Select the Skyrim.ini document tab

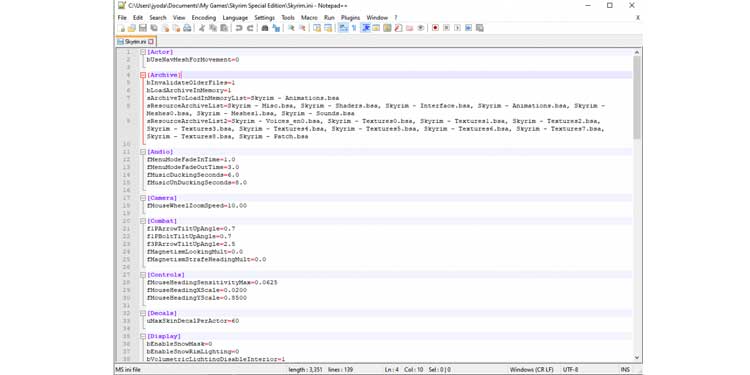click(135, 42)
